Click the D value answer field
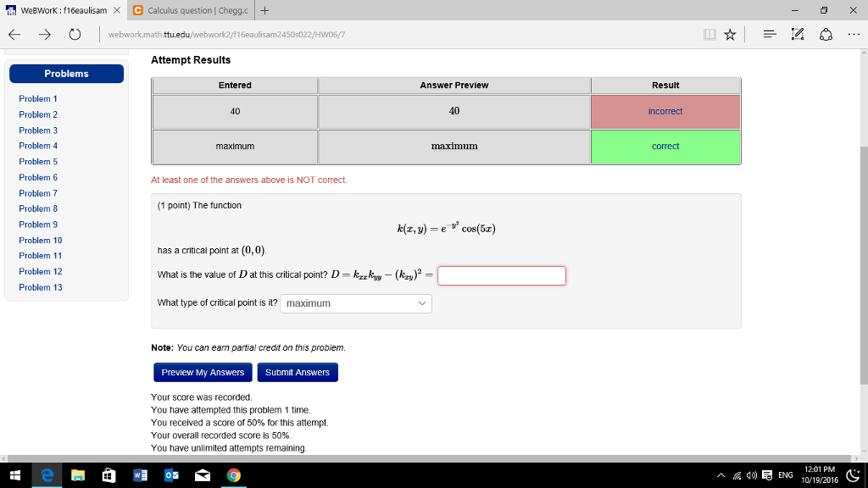 point(501,276)
